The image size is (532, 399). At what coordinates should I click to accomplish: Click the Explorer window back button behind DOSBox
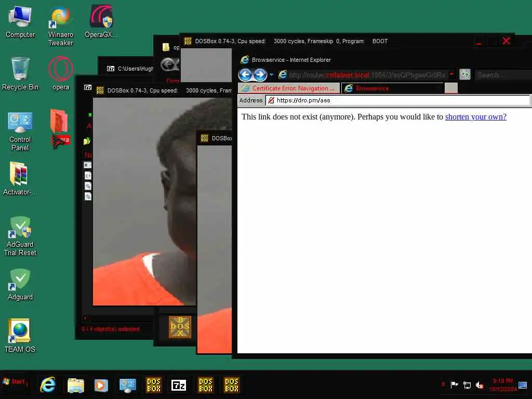click(x=167, y=64)
